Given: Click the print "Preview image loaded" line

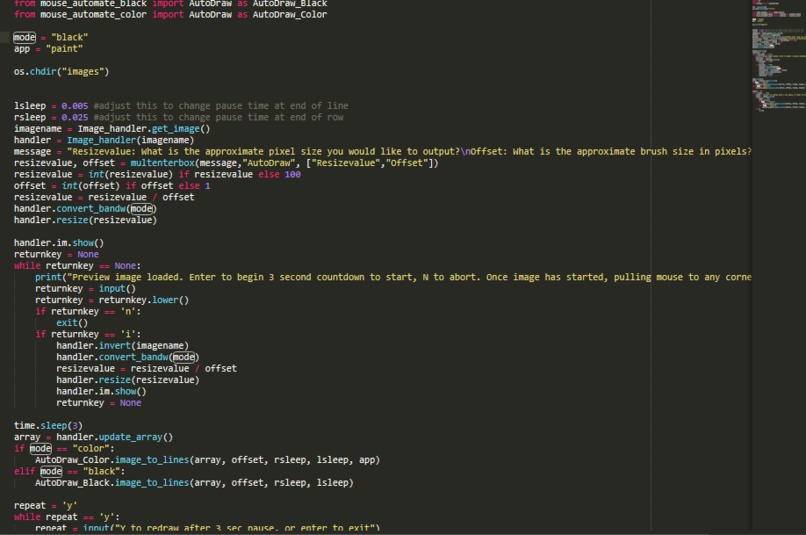Looking at the screenshot, I should pyautogui.click(x=393, y=277).
